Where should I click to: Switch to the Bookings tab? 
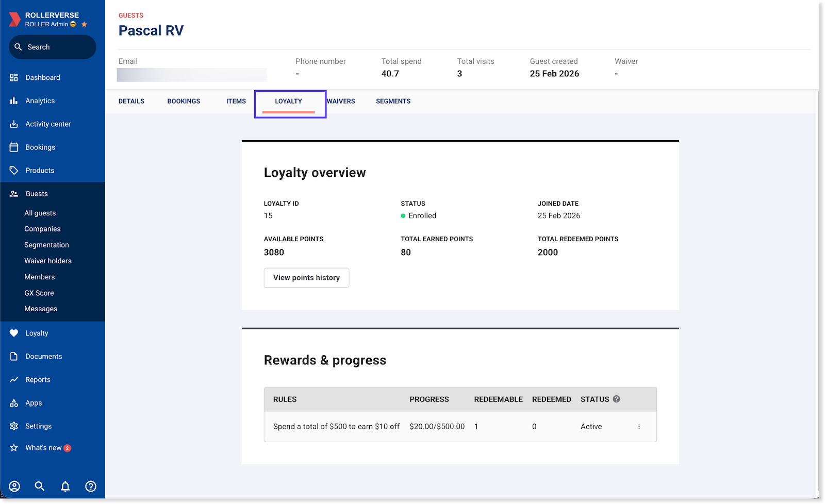coord(184,102)
